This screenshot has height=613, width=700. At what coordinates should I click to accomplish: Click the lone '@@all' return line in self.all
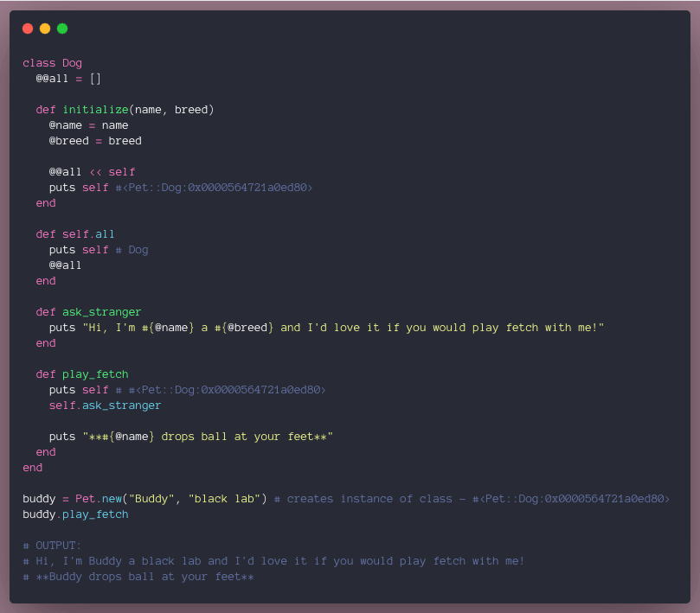coord(65,265)
